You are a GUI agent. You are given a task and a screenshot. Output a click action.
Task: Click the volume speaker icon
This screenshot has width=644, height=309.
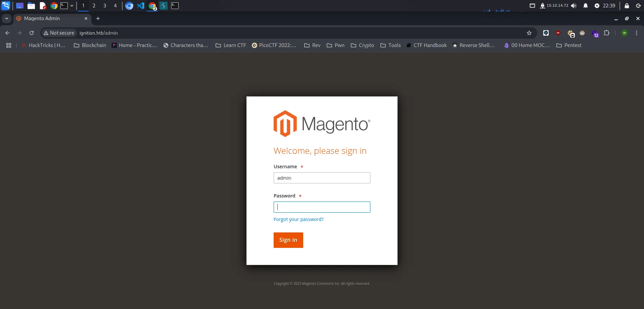574,6
